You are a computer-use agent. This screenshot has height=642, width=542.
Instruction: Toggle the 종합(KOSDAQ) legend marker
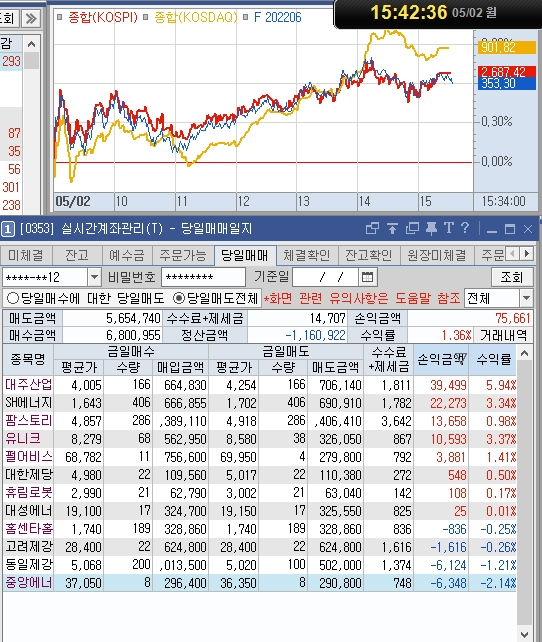(146, 17)
